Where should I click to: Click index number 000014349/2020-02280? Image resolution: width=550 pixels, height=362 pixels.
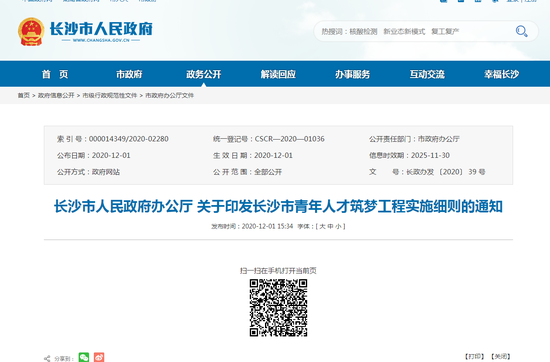129,139
